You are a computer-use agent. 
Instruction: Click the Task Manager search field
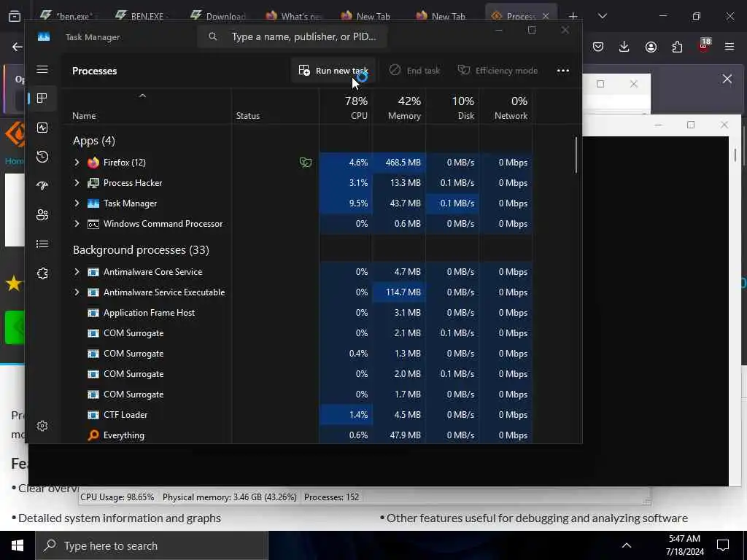click(292, 36)
